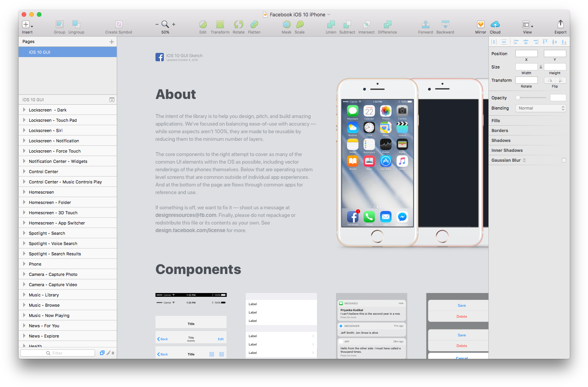Select the Edit tool
This screenshot has height=387, width=588.
click(203, 24)
